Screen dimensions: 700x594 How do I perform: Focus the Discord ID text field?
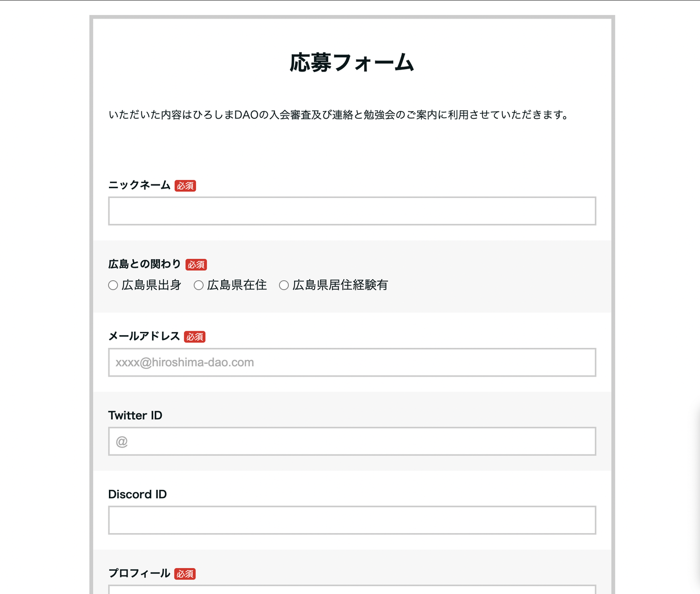coord(352,520)
